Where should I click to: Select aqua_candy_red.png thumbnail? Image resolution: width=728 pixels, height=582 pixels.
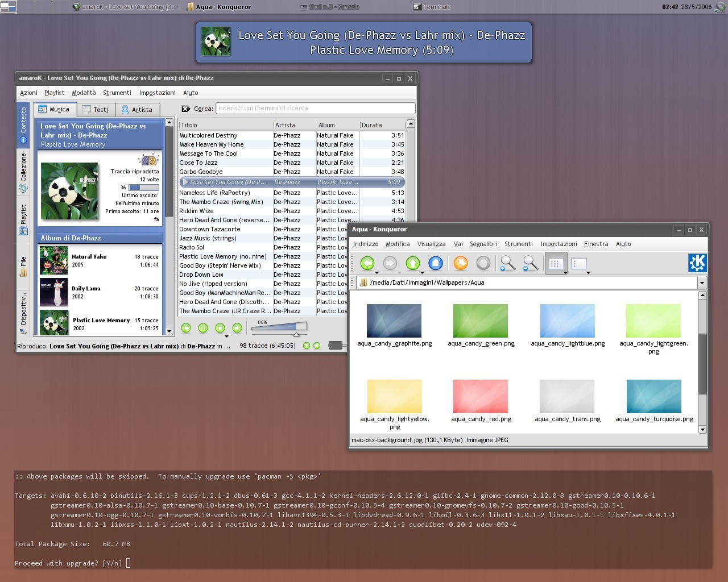[x=481, y=396]
